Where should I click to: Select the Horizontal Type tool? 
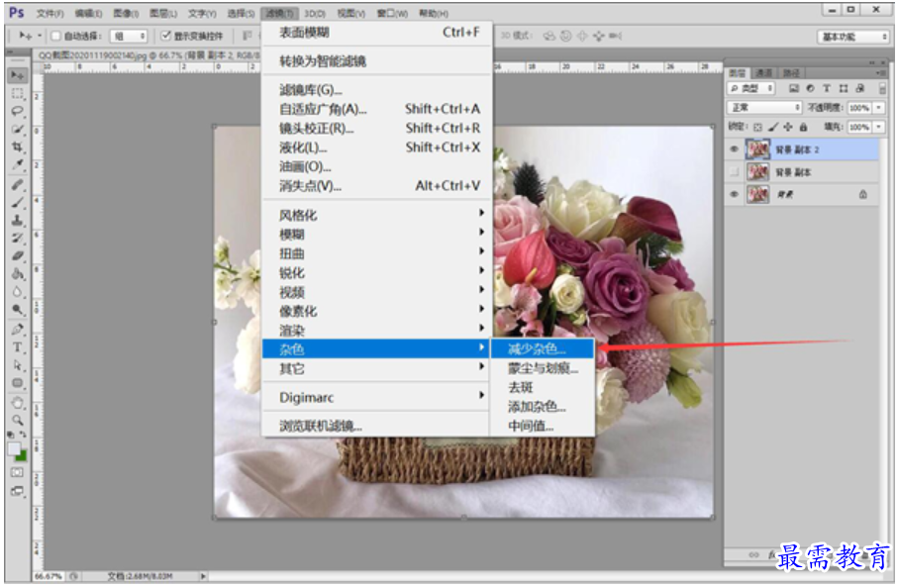(18, 347)
